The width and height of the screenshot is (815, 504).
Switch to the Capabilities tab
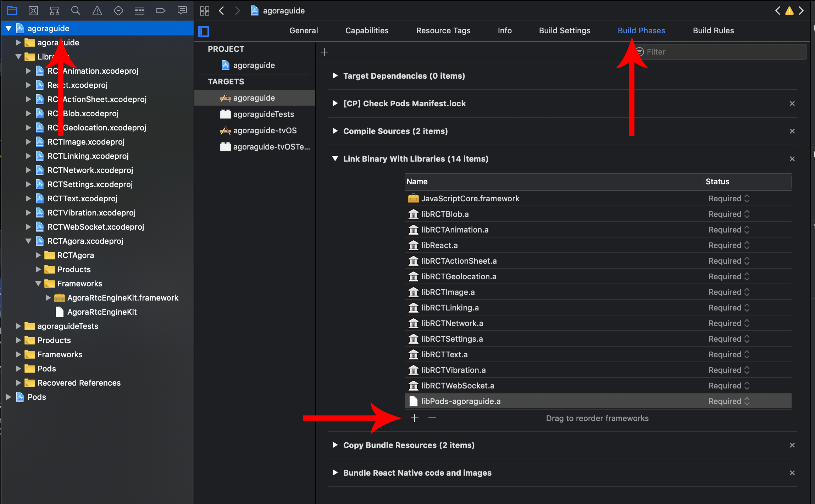[x=367, y=30]
